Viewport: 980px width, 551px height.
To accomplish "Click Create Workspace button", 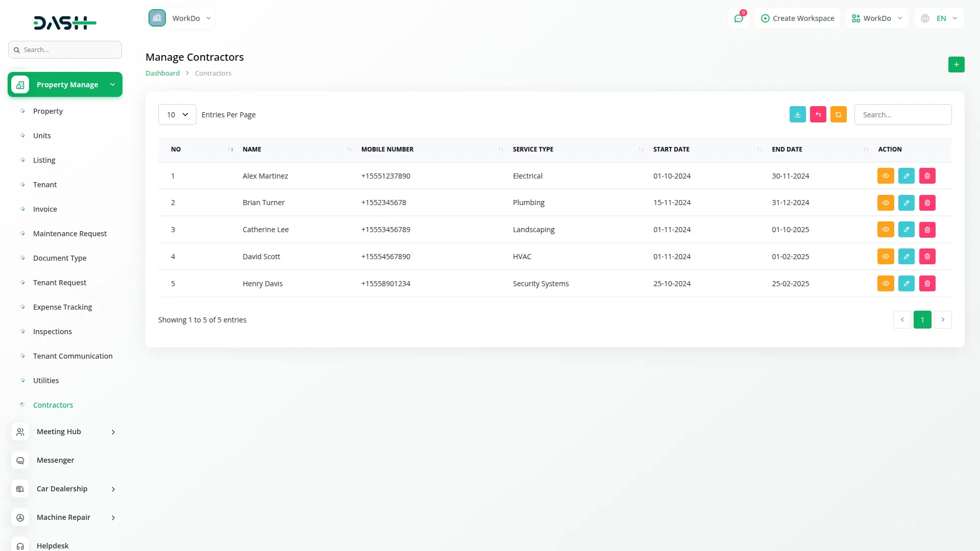I will pos(797,18).
